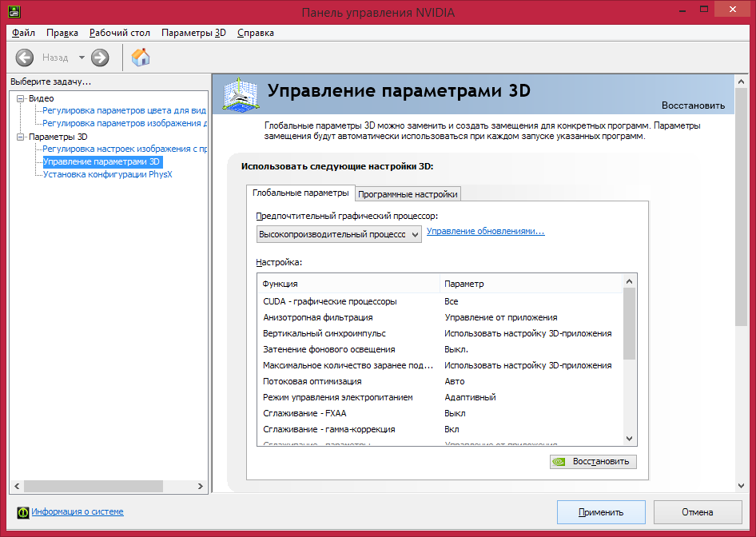This screenshot has height=537, width=756.
Task: Click main panel scroll up arrow
Action: pyautogui.click(x=742, y=82)
